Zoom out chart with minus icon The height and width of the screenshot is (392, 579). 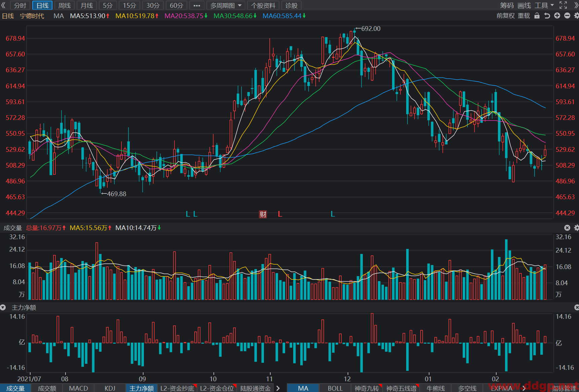coord(567,16)
